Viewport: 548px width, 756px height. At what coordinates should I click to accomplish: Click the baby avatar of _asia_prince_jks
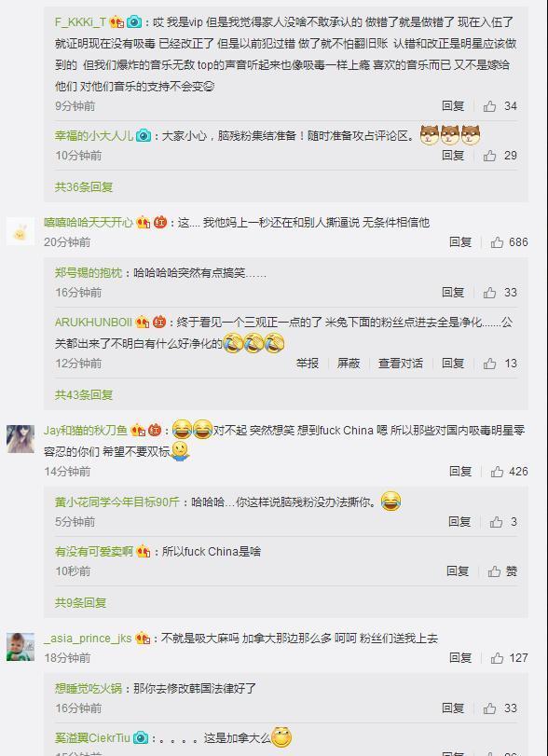tap(21, 647)
